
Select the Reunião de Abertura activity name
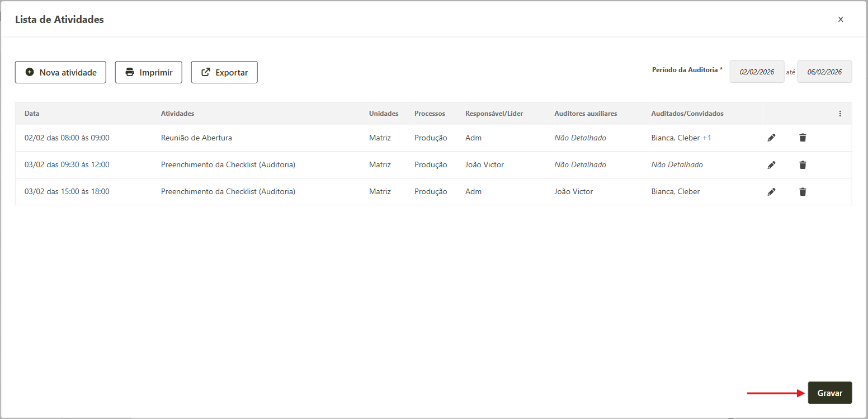click(196, 138)
